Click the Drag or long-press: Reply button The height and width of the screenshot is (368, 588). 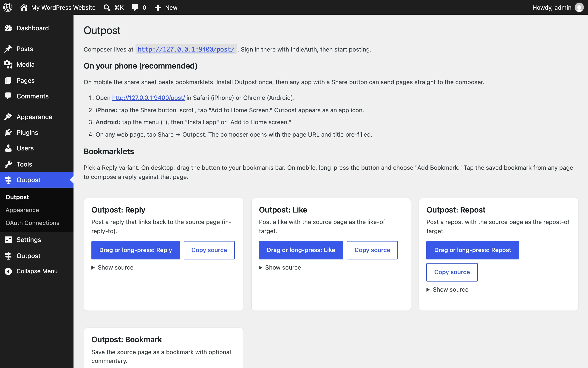point(136,250)
